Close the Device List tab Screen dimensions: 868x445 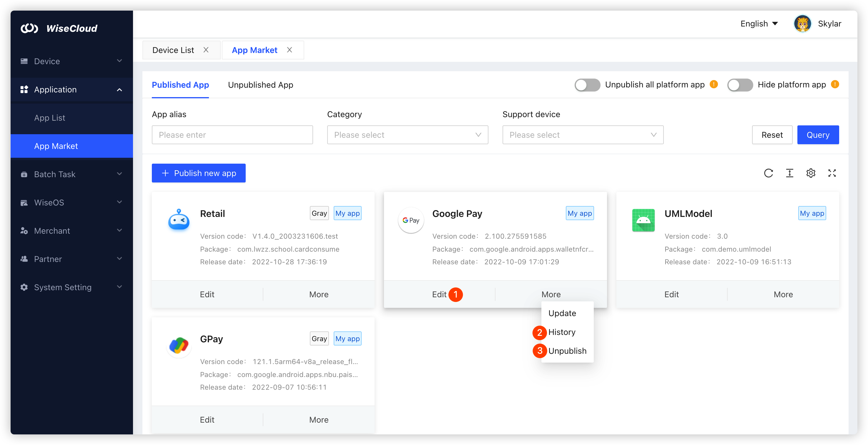tap(206, 50)
